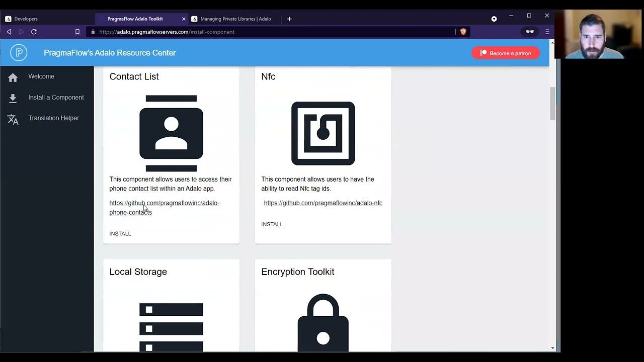
Task: Click the Nfc card title
Action: click(268, 76)
